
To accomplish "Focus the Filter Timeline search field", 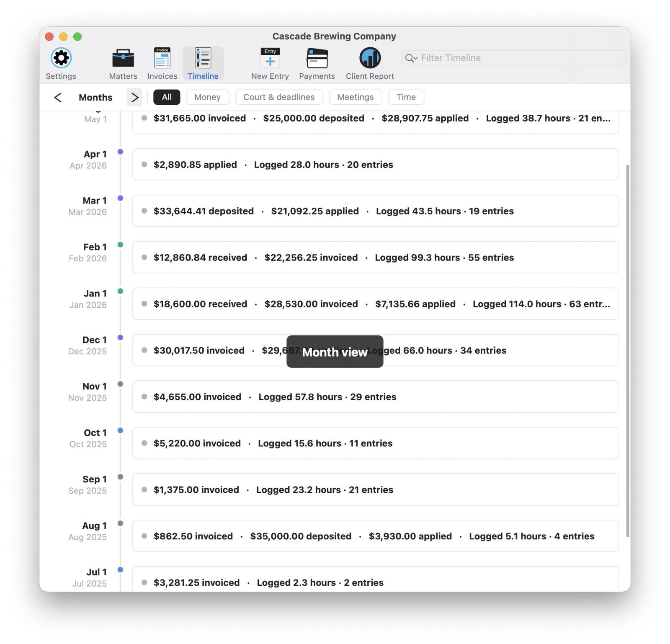I will [x=514, y=58].
